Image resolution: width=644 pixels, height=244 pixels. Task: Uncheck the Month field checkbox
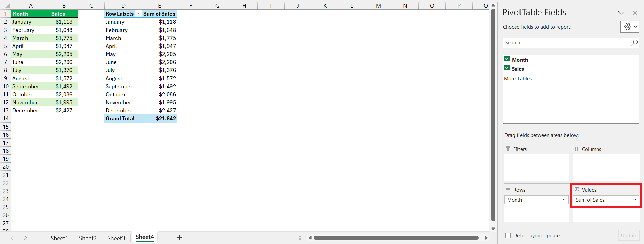coord(507,59)
